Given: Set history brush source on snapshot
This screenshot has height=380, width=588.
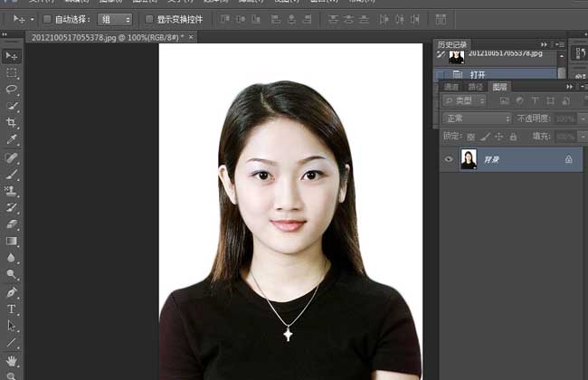Looking at the screenshot, I should [x=441, y=55].
